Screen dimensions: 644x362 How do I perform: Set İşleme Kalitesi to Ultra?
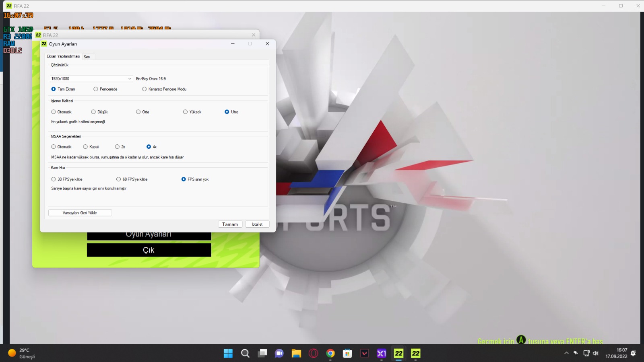(x=231, y=112)
